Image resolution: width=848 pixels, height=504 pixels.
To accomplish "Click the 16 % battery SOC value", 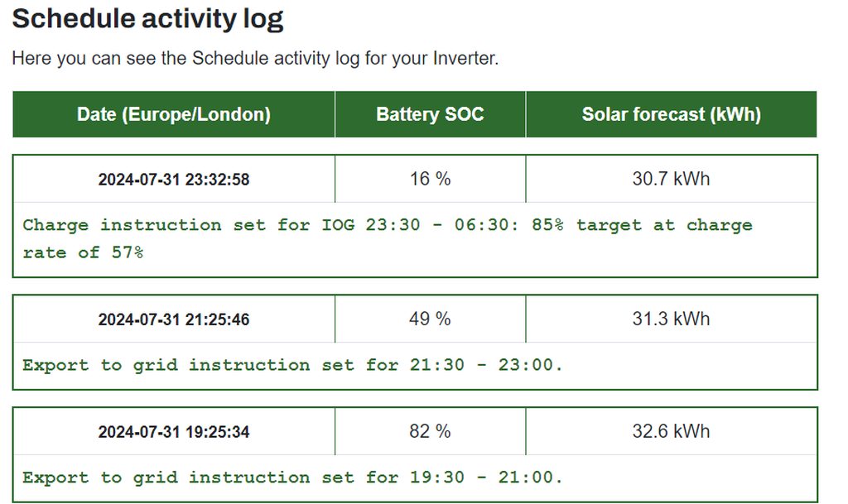I will (x=430, y=178).
